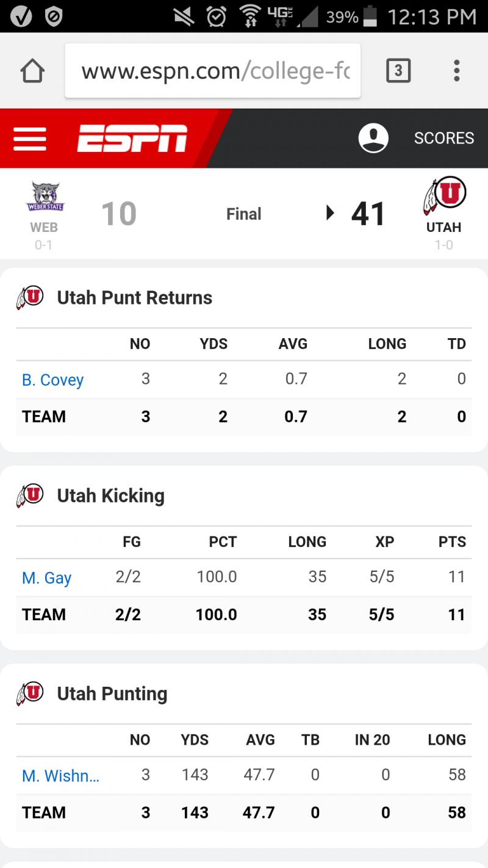Tap the UTAH team name

(x=443, y=227)
